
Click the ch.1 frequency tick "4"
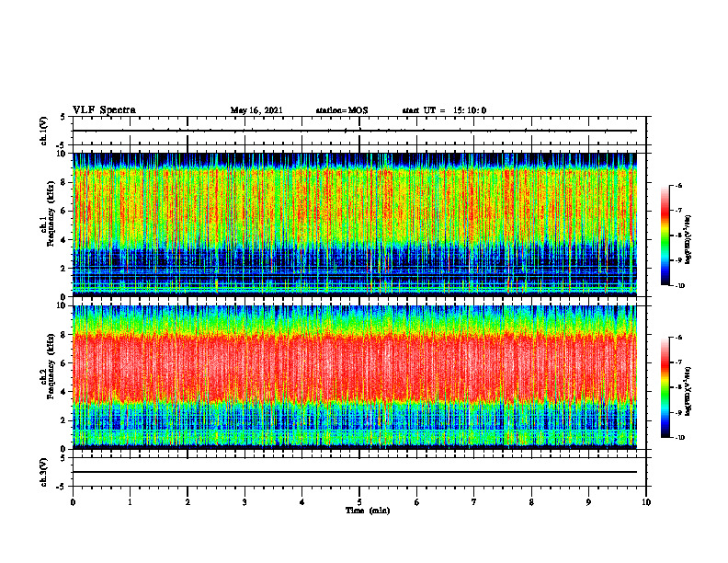click(64, 240)
